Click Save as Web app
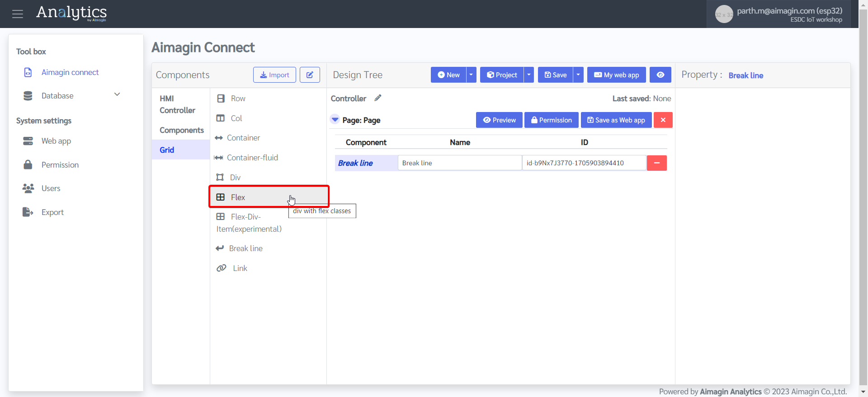This screenshot has height=397, width=868. [616, 120]
